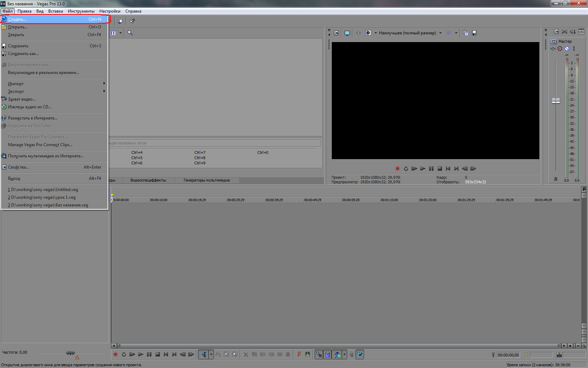Expand the Импорт submenu

54,84
